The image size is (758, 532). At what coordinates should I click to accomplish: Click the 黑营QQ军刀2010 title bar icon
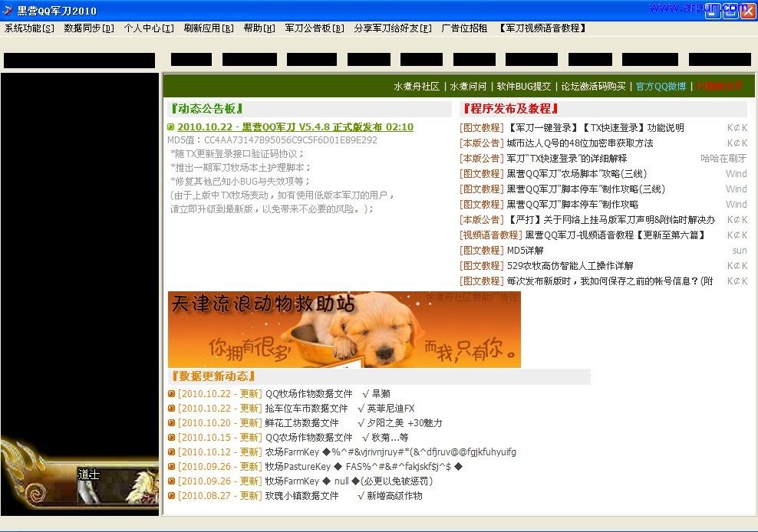pyautogui.click(x=8, y=10)
